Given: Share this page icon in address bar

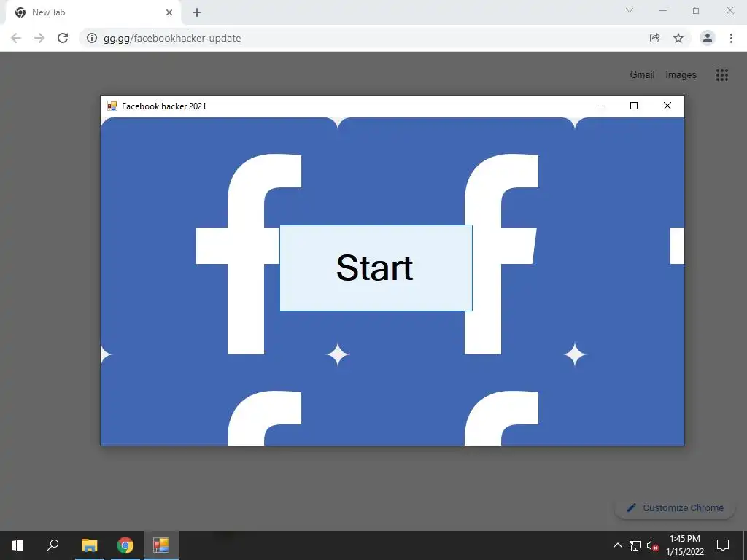Looking at the screenshot, I should [655, 38].
